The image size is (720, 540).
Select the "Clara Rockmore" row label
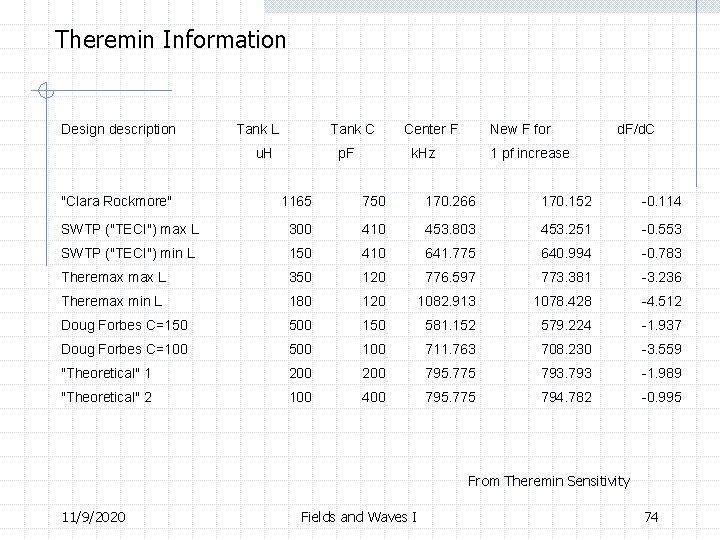[x=117, y=201]
